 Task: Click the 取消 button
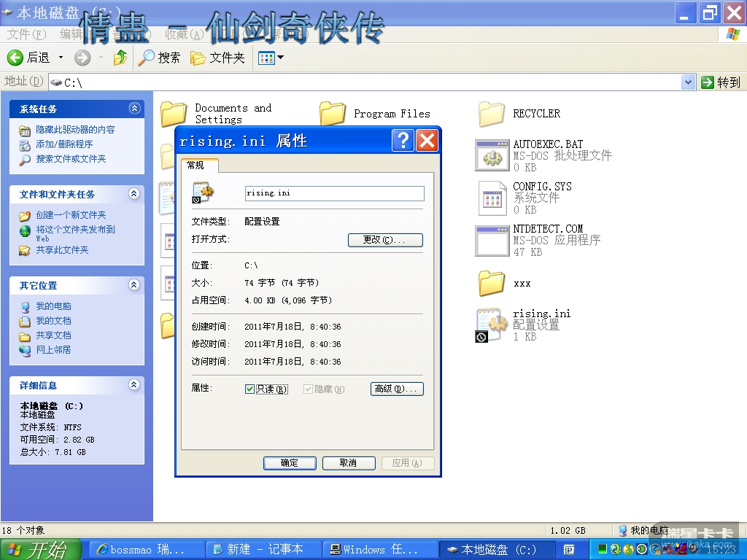pos(349,463)
